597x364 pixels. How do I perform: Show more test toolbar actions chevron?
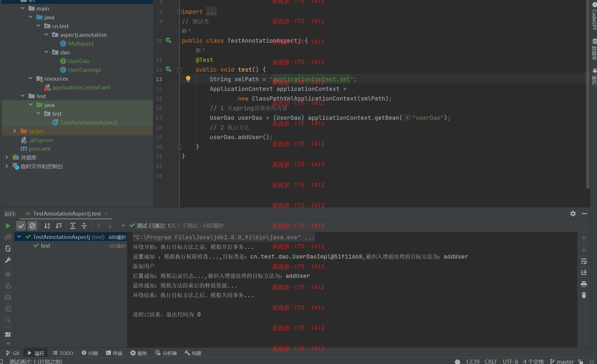(x=123, y=226)
